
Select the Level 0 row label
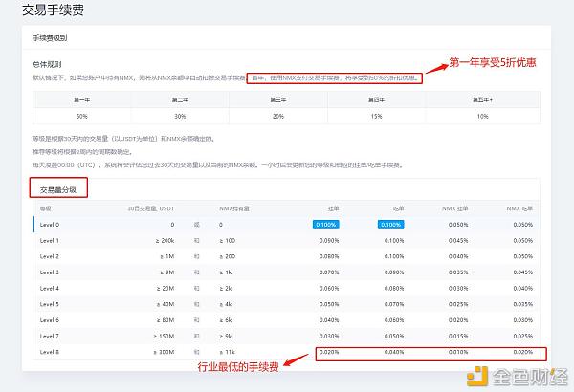point(50,225)
